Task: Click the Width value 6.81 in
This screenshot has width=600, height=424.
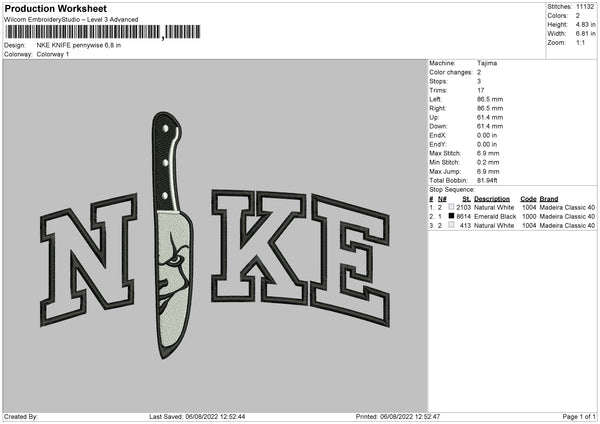Action: click(585, 34)
